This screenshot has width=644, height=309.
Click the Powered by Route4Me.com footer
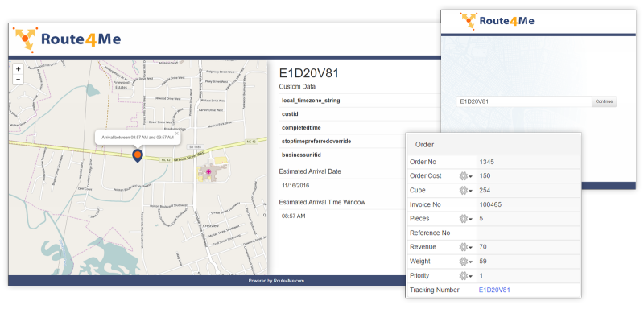click(276, 281)
